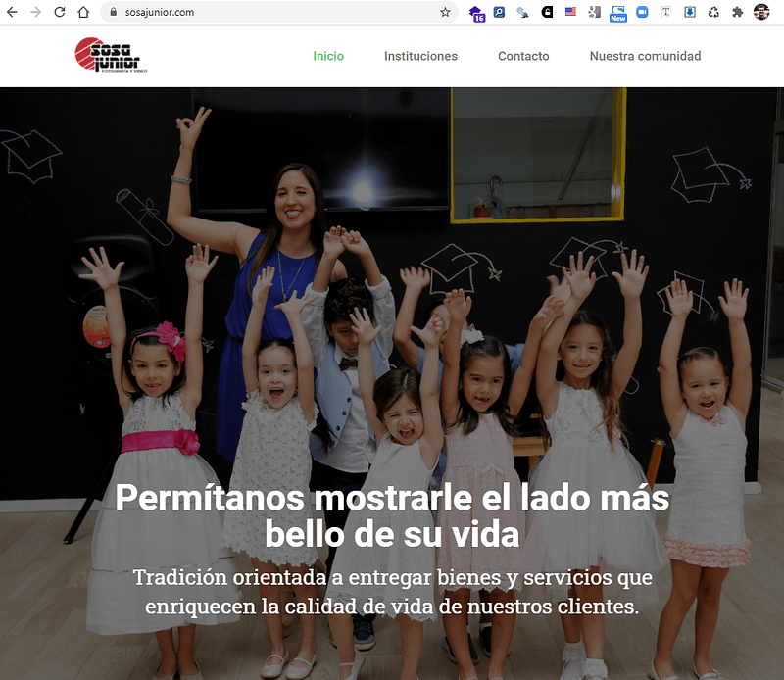784x680 pixels.
Task: Go to the Contacto page
Action: tap(523, 56)
